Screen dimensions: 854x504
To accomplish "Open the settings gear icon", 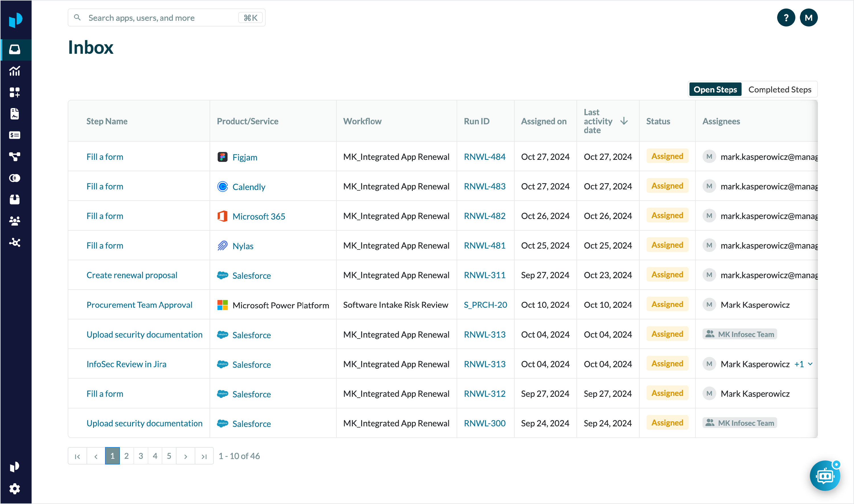I will (15, 489).
